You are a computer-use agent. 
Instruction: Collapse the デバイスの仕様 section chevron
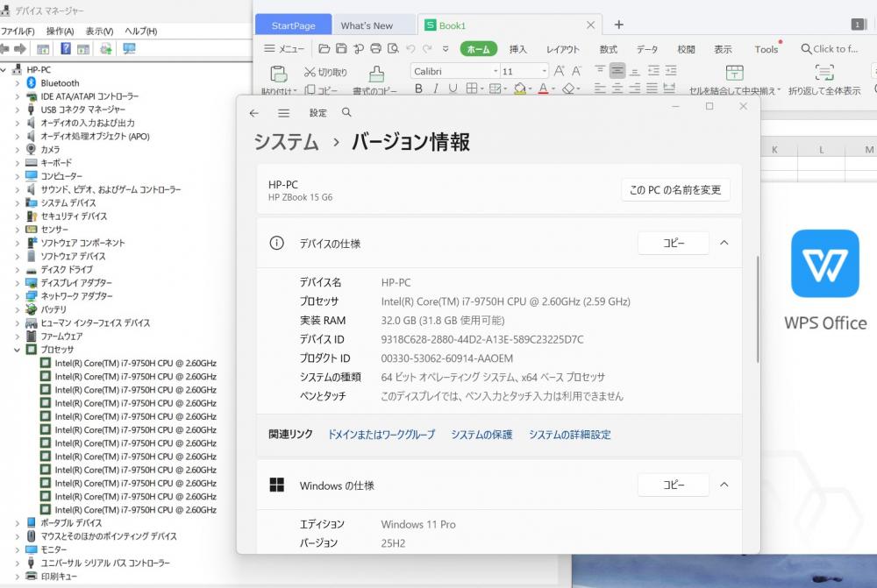724,243
